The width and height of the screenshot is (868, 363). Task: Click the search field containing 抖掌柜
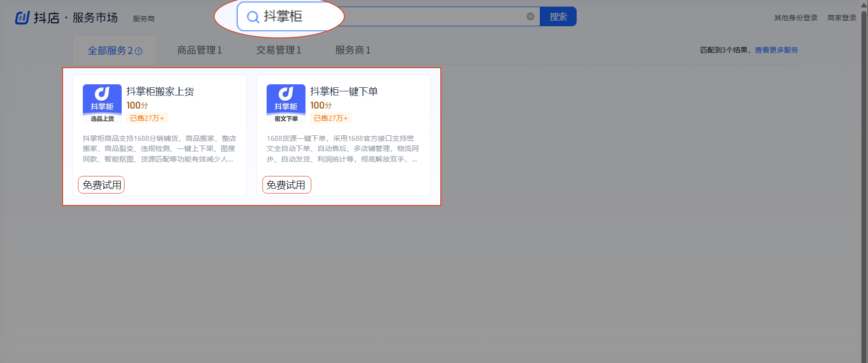click(x=389, y=17)
